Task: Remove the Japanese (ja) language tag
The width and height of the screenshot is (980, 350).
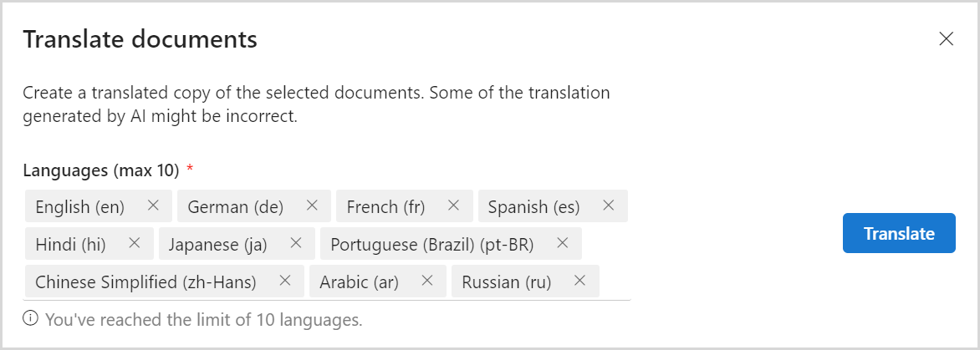Action: [x=295, y=243]
